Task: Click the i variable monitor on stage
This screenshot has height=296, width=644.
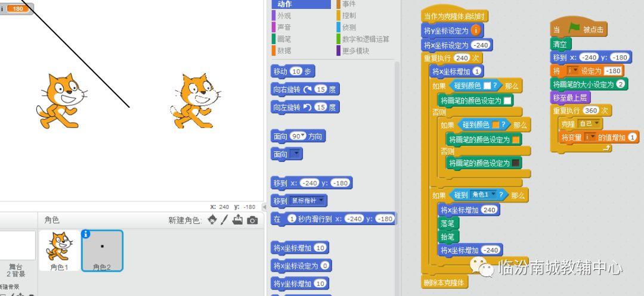Action: point(17,8)
